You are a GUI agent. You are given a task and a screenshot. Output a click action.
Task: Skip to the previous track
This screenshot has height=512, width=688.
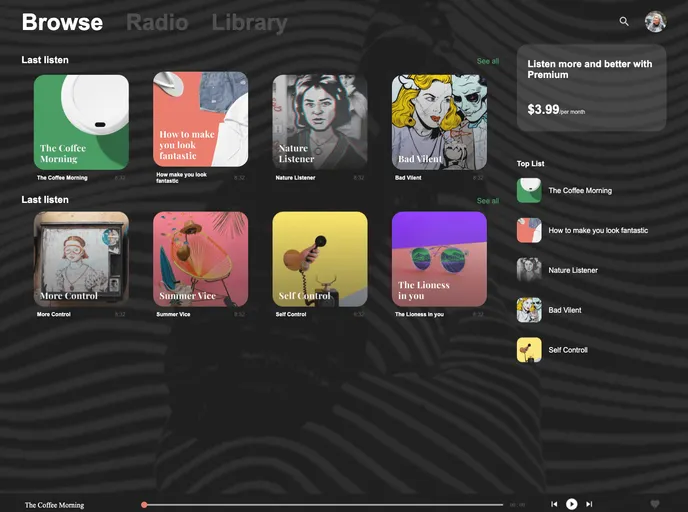[x=554, y=504]
